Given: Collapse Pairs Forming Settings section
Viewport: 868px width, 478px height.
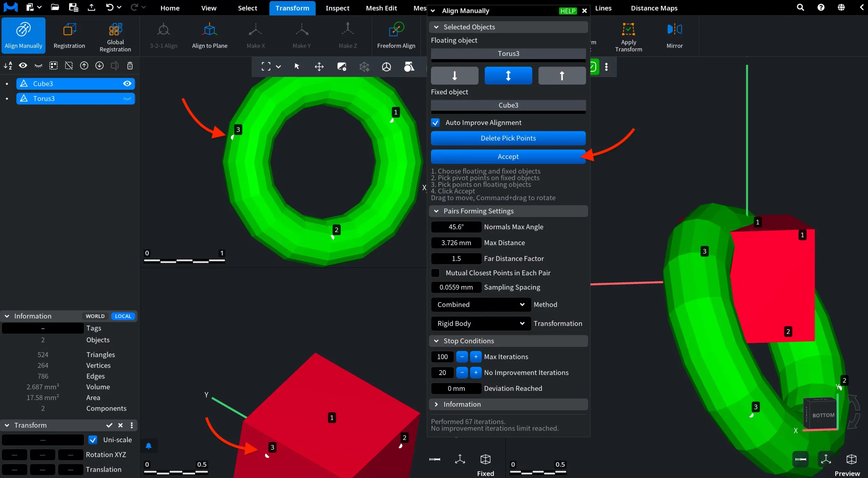Looking at the screenshot, I should pos(436,211).
